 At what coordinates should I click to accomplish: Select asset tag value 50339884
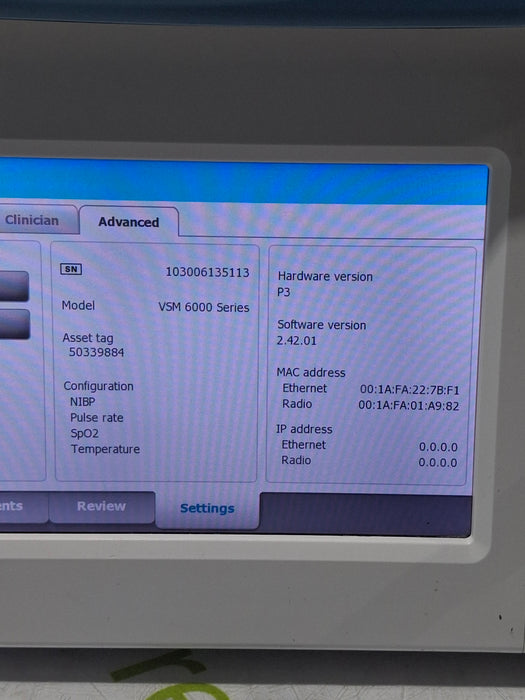click(96, 352)
